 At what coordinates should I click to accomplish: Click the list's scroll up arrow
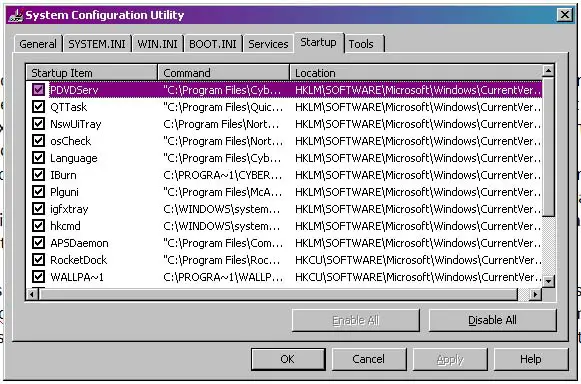click(x=548, y=70)
